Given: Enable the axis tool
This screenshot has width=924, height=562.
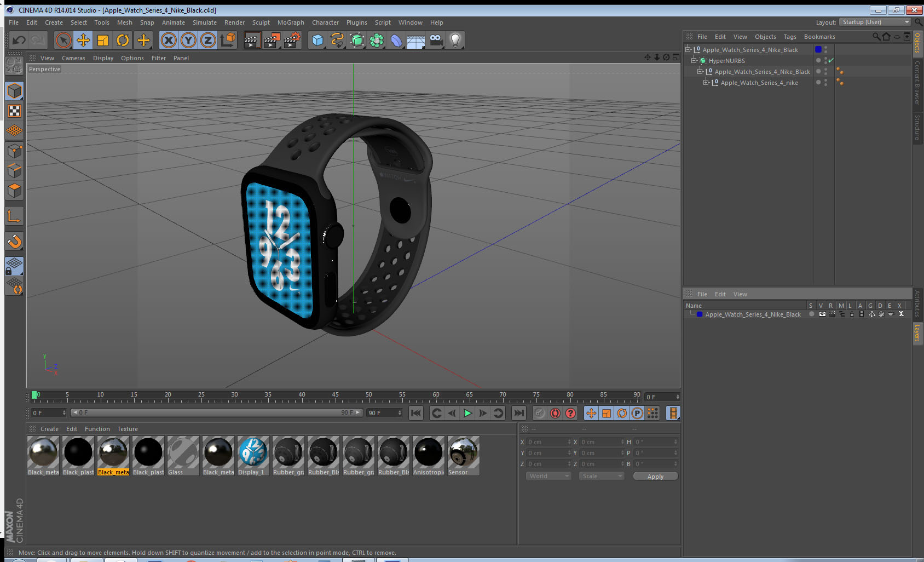Looking at the screenshot, I should coord(14,216).
